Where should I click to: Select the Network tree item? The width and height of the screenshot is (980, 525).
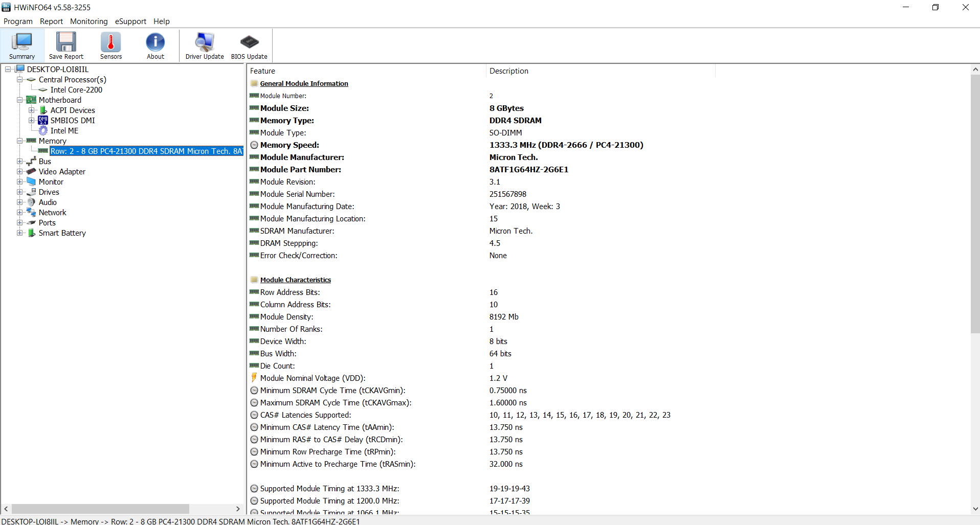click(x=52, y=212)
